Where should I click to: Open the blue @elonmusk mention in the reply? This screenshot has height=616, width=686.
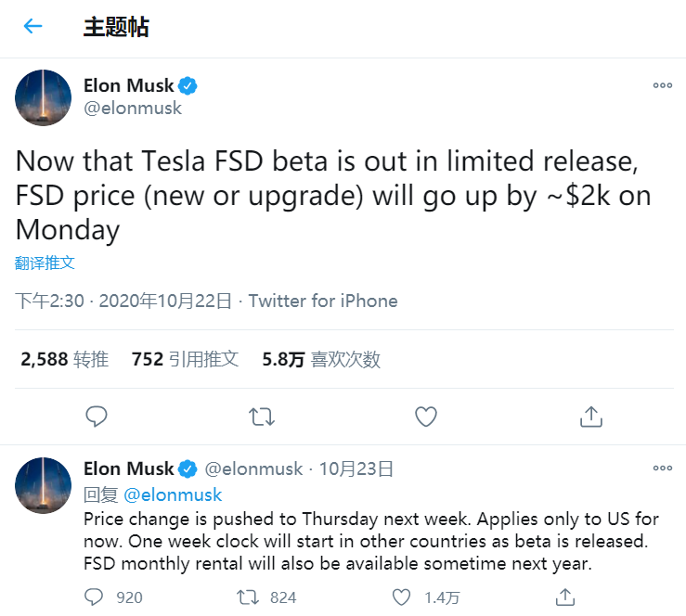(173, 494)
